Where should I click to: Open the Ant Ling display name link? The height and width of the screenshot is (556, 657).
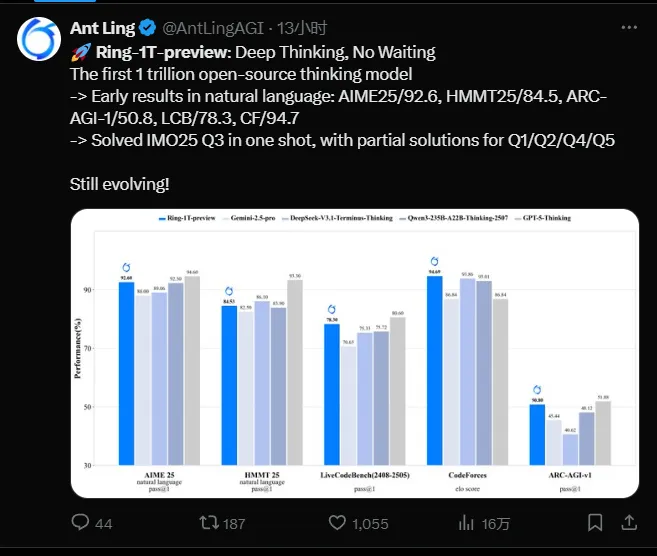click(103, 29)
